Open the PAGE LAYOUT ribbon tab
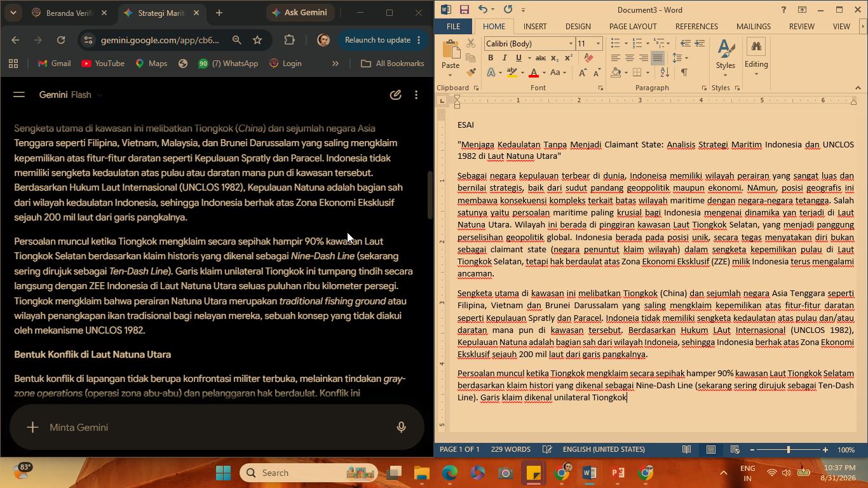Screen dimensions: 868x488 pos(632,27)
